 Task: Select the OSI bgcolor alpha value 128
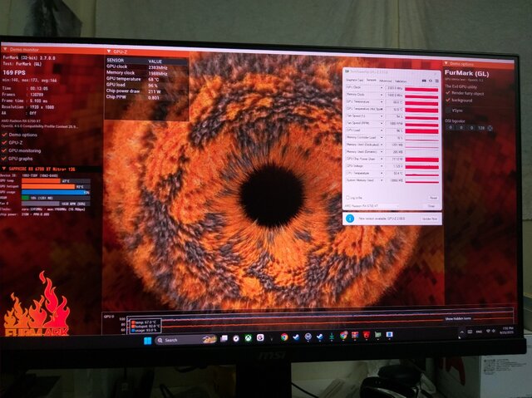coord(481,128)
